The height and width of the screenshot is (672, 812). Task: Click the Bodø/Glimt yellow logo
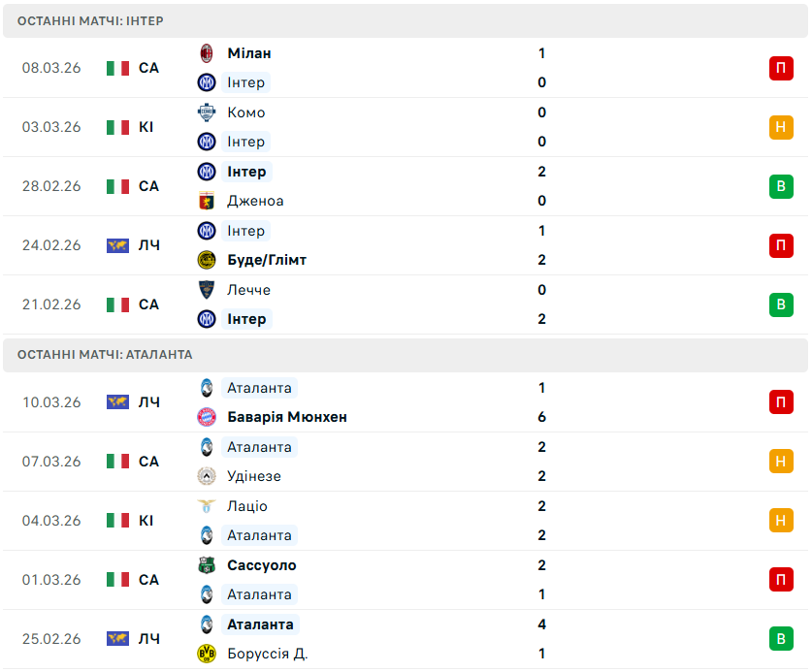pos(206,260)
